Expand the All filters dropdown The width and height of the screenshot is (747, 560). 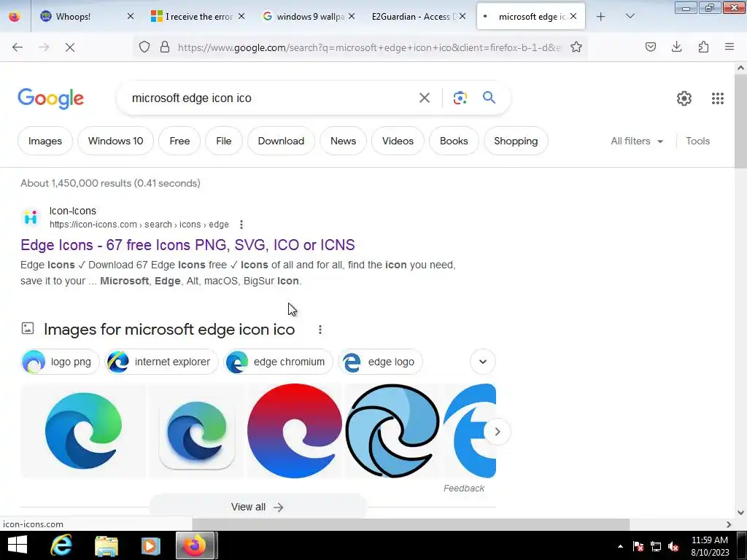[637, 141]
